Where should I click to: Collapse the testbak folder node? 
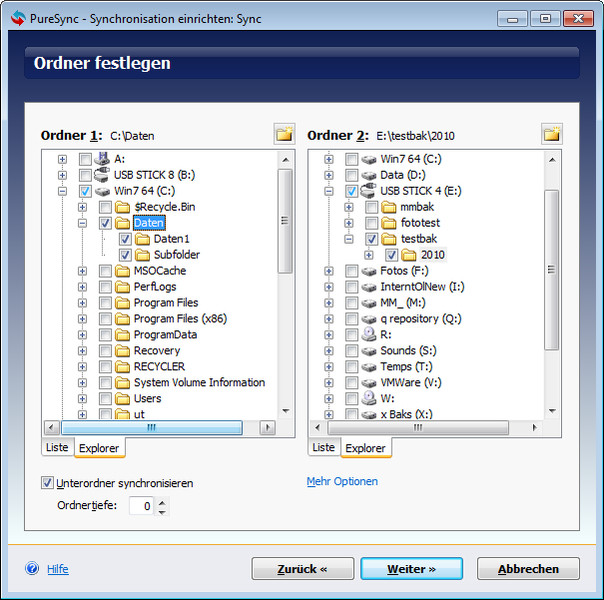(349, 239)
